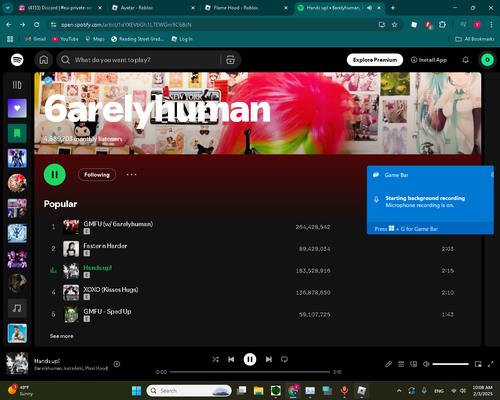Open the user profile avatar D

487,60
